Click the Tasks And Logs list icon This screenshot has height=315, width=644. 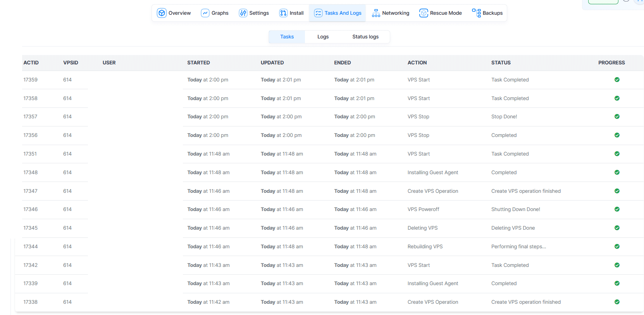point(318,13)
